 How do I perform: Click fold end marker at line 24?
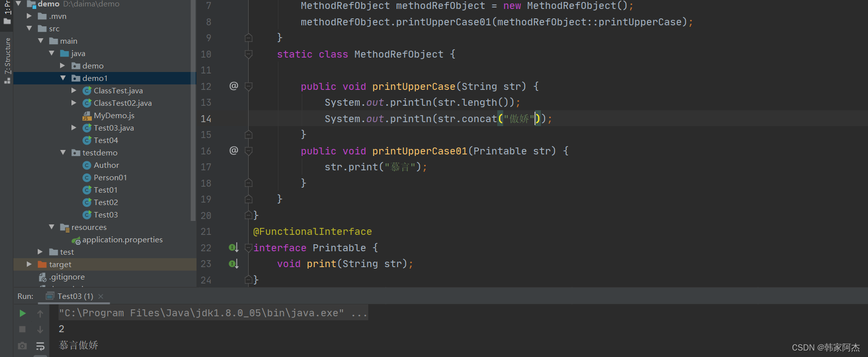point(249,280)
